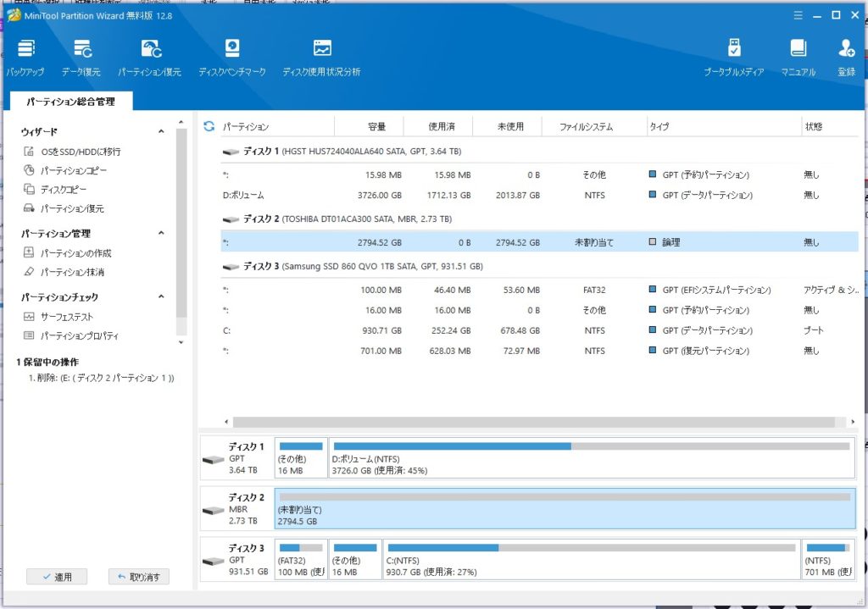The height and width of the screenshot is (609, 868).
Task: Open ディスク使用状況分析 space analyzer
Action: click(x=321, y=57)
